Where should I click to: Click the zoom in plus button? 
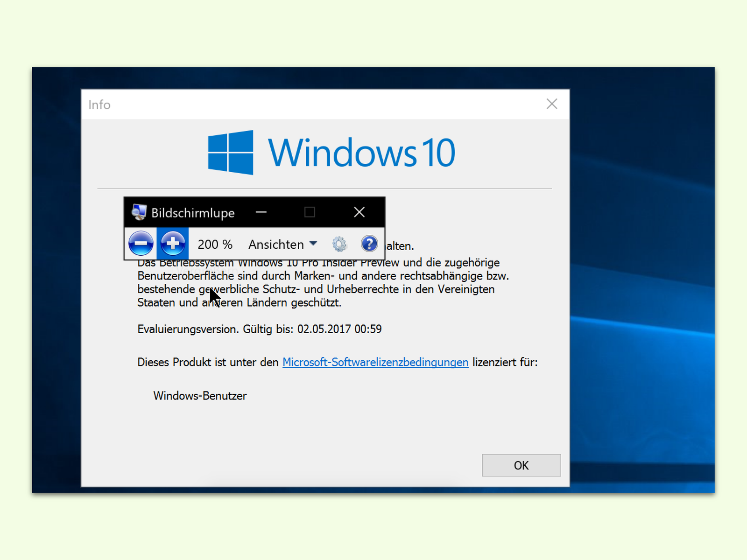tap(173, 244)
